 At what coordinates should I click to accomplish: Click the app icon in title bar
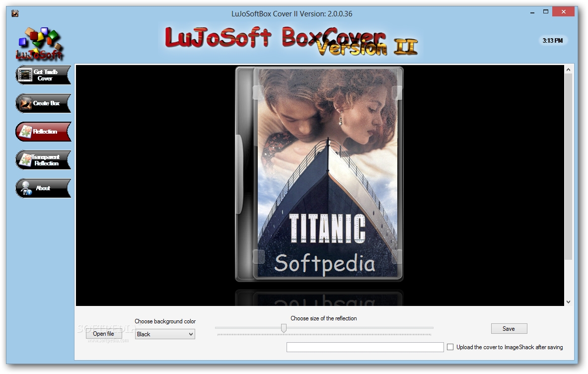coord(15,14)
